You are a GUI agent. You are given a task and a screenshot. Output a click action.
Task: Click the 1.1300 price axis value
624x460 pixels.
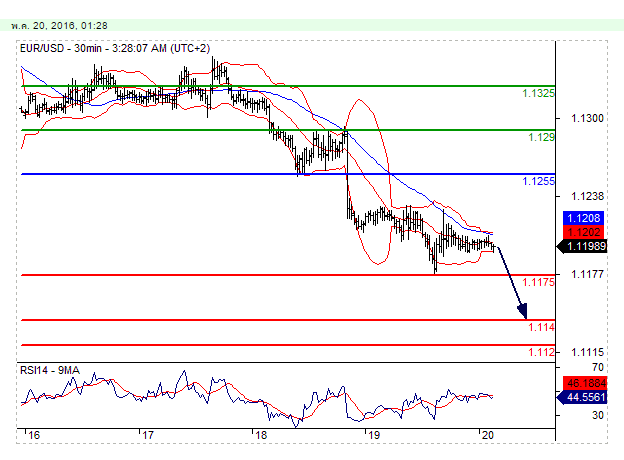[587, 118]
